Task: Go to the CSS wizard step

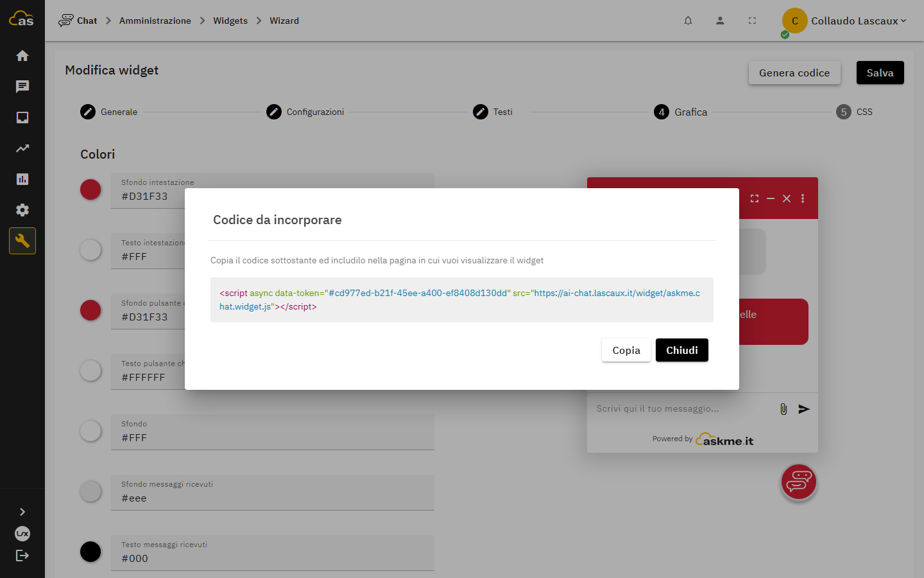Action: pyautogui.click(x=855, y=112)
